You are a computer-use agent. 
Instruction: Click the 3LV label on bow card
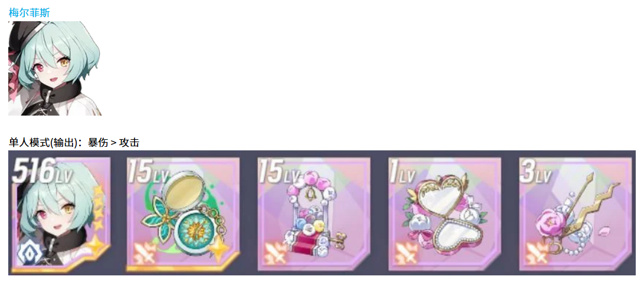[535, 172]
